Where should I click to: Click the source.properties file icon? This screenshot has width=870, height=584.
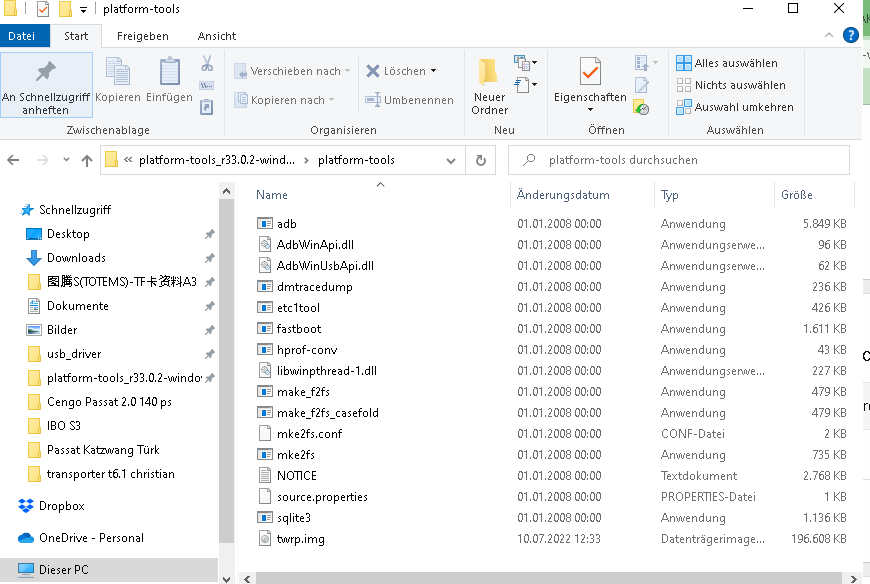point(265,497)
